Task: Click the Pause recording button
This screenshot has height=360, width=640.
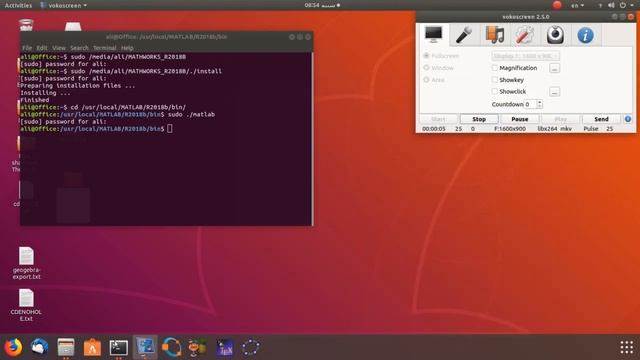Action: [x=520, y=119]
